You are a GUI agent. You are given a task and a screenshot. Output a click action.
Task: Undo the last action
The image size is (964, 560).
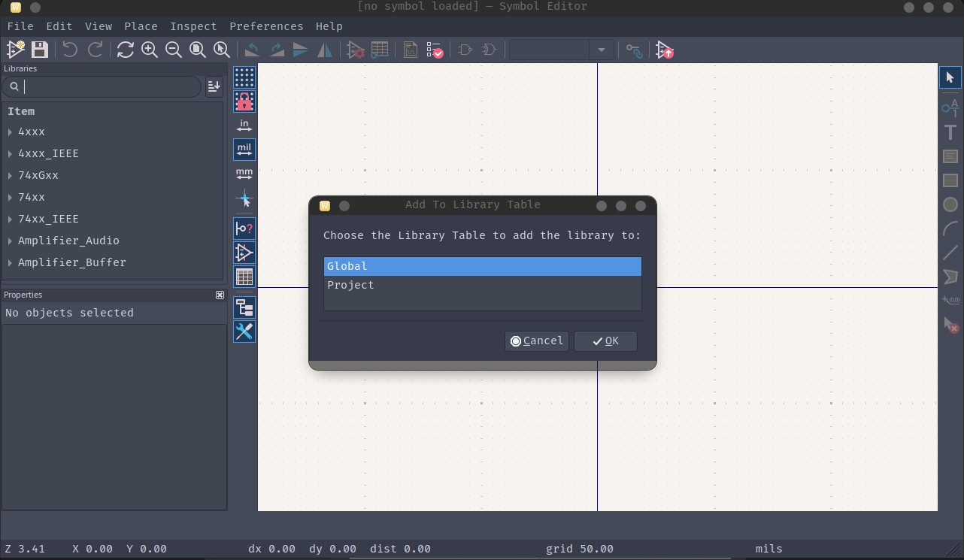(68, 50)
